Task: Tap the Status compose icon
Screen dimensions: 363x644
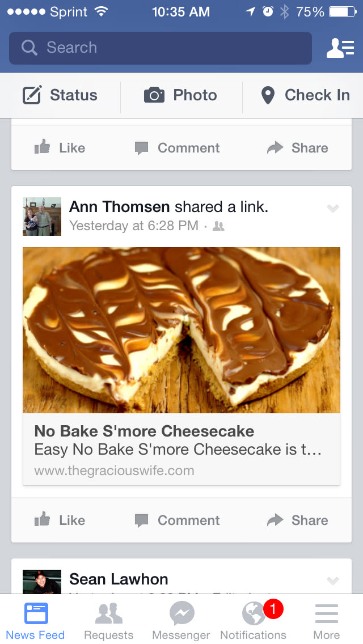Action: (x=32, y=95)
